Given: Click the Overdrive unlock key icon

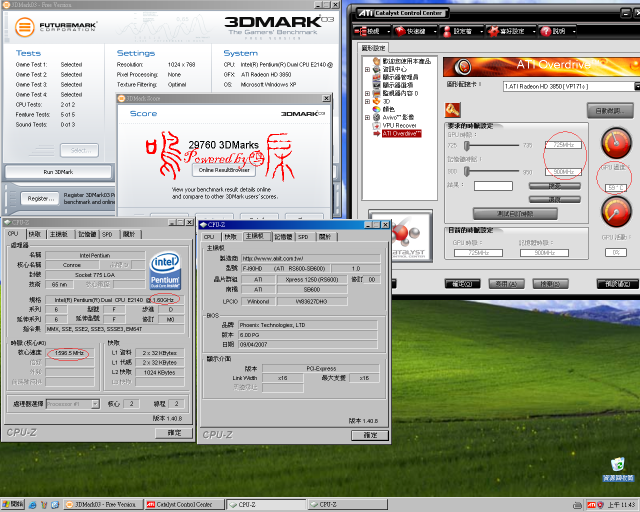Looking at the screenshot, I should pyautogui.click(x=452, y=109).
